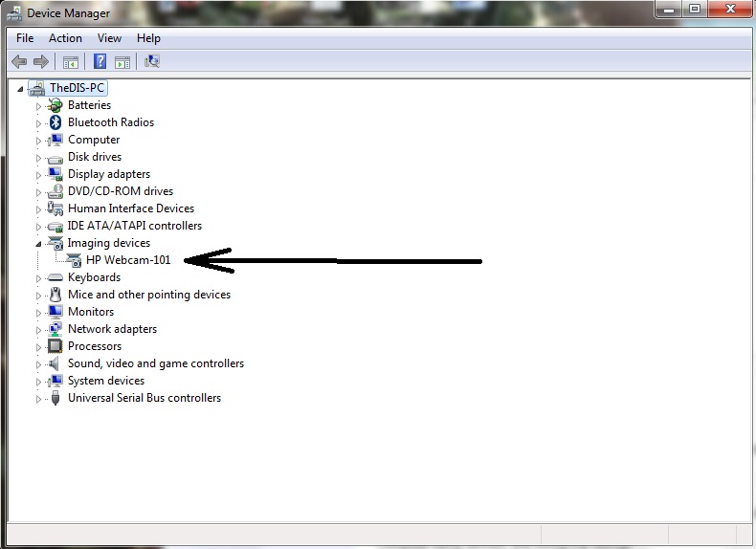Viewport: 756px width, 549px height.
Task: Toggle the Show/Hide Action Pane icon
Action: click(122, 62)
